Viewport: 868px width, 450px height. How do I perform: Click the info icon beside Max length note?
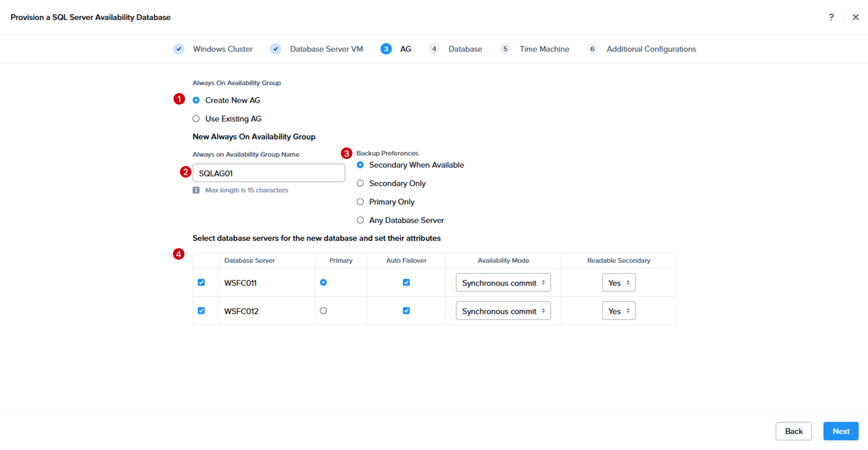pos(196,190)
